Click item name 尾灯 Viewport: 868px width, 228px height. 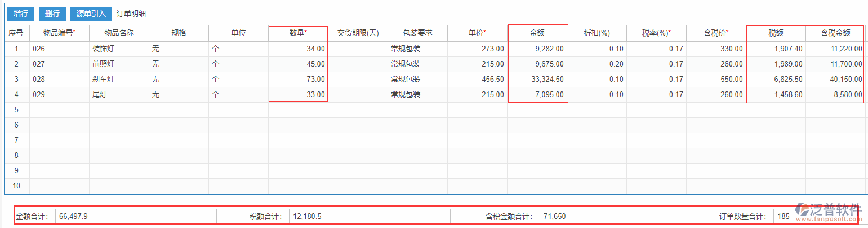click(x=119, y=95)
